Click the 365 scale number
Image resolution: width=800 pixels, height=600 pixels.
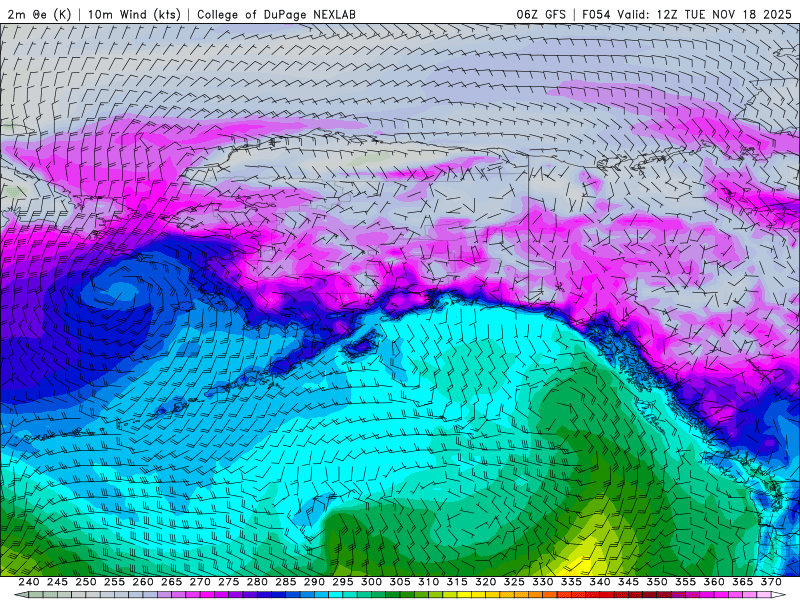tap(743, 582)
